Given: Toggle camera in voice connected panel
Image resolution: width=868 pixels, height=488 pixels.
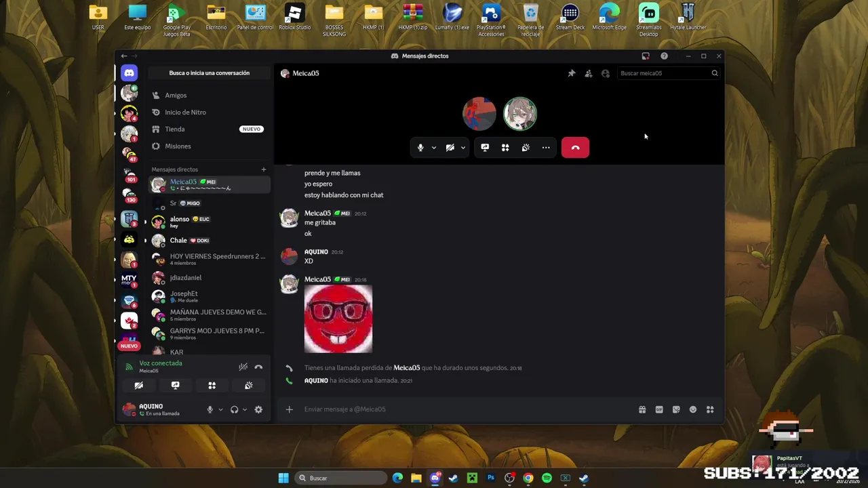Looking at the screenshot, I should (138, 386).
